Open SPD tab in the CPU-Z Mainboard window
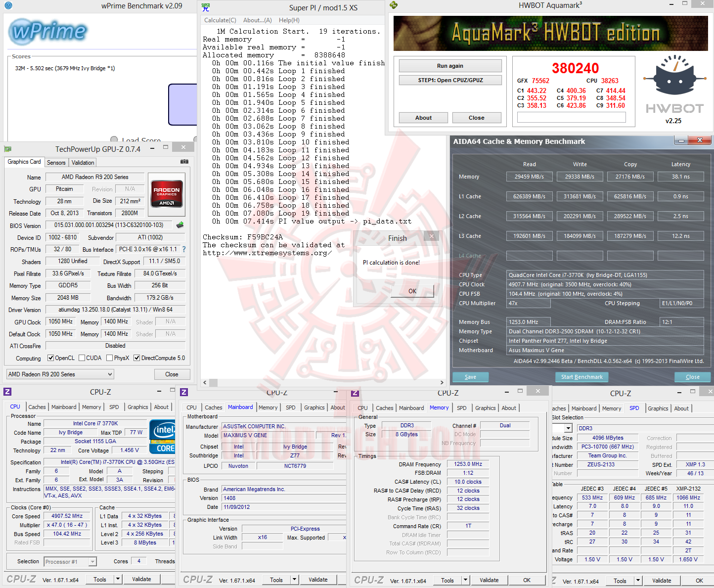 click(291, 407)
